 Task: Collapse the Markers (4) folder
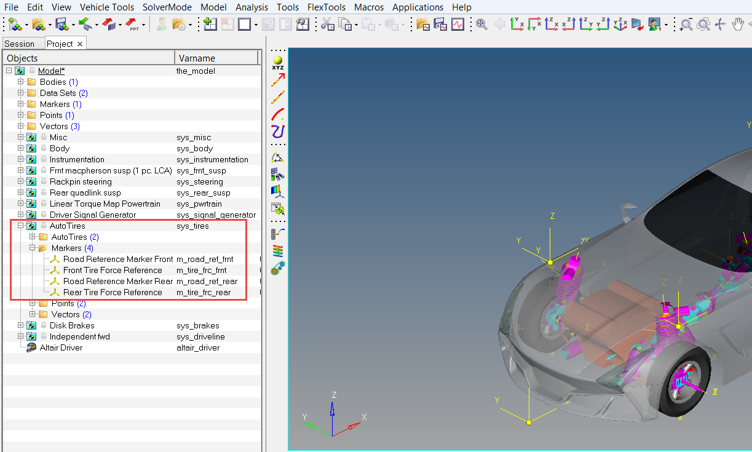click(32, 248)
